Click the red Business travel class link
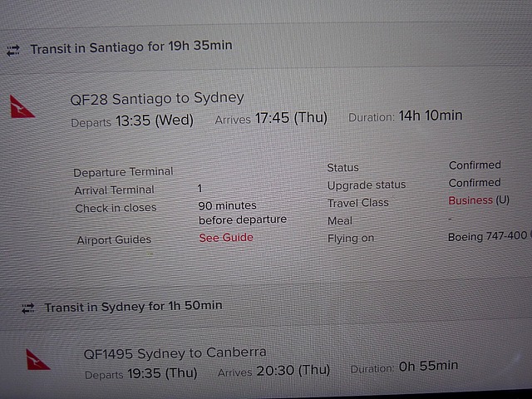The image size is (532, 399). point(470,200)
